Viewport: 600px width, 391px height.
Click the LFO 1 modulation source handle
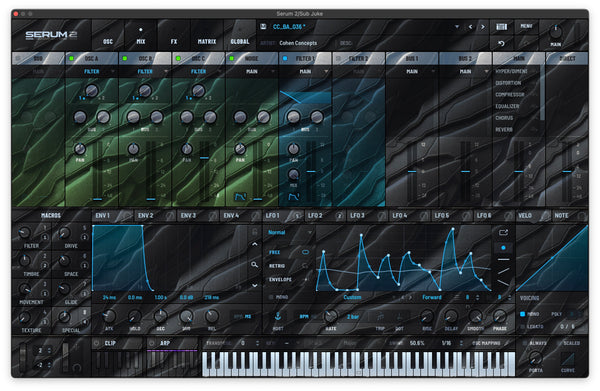[297, 216]
